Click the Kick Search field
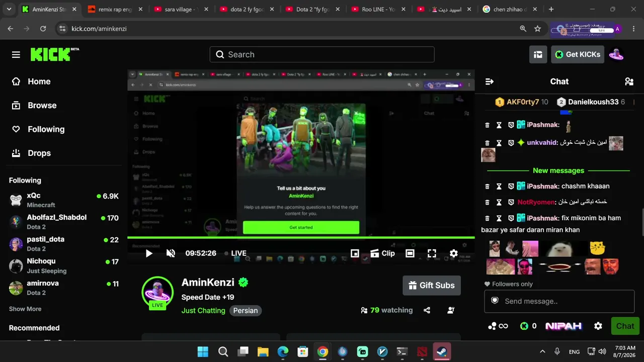 tap(322, 54)
